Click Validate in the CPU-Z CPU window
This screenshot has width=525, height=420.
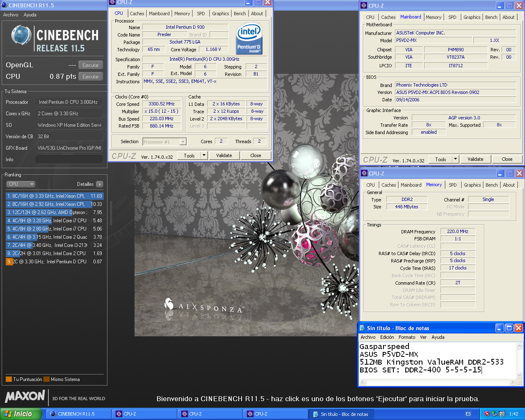[224, 155]
